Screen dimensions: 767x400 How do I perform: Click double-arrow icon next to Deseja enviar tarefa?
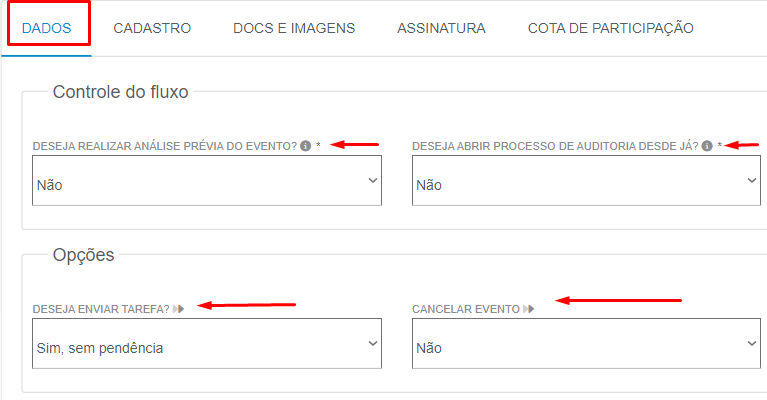(179, 309)
